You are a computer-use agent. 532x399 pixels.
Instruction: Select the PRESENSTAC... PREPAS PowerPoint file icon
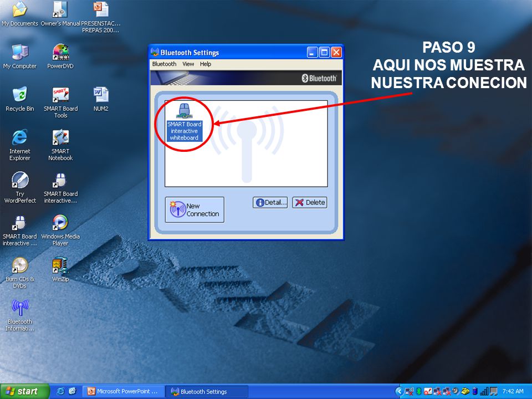pos(101,17)
